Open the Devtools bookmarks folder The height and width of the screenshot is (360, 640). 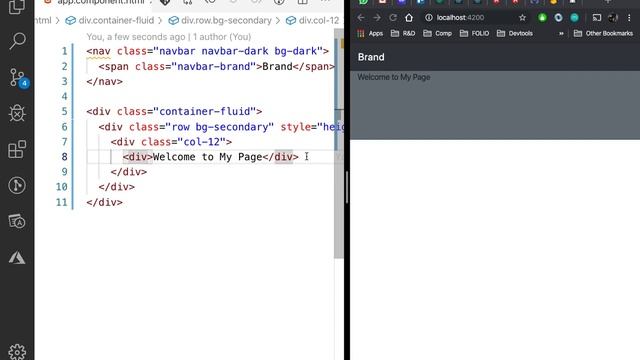515,33
